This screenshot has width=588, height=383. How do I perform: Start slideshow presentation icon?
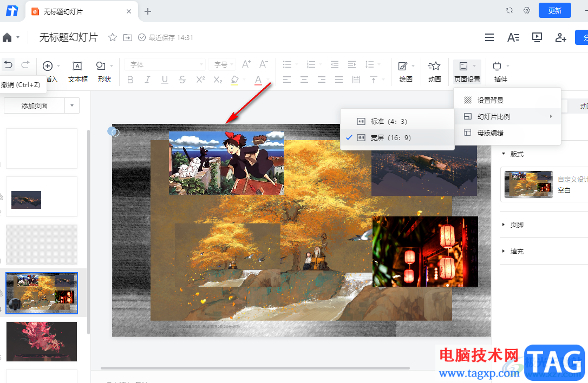(x=537, y=37)
